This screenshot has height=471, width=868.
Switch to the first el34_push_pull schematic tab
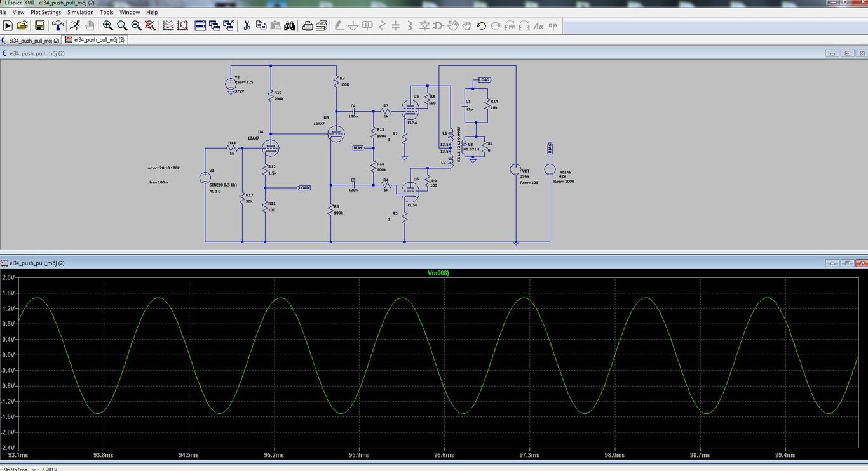[31, 40]
